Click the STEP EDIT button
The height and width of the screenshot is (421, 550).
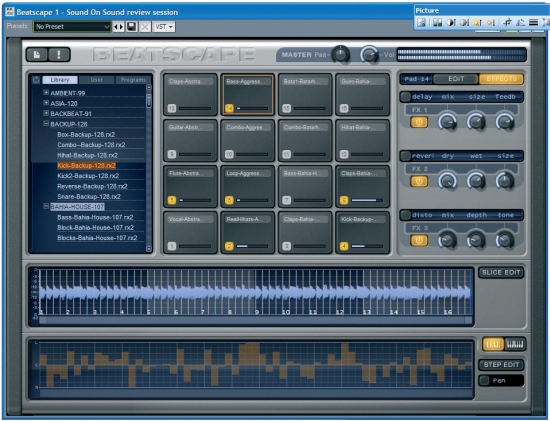pos(501,365)
